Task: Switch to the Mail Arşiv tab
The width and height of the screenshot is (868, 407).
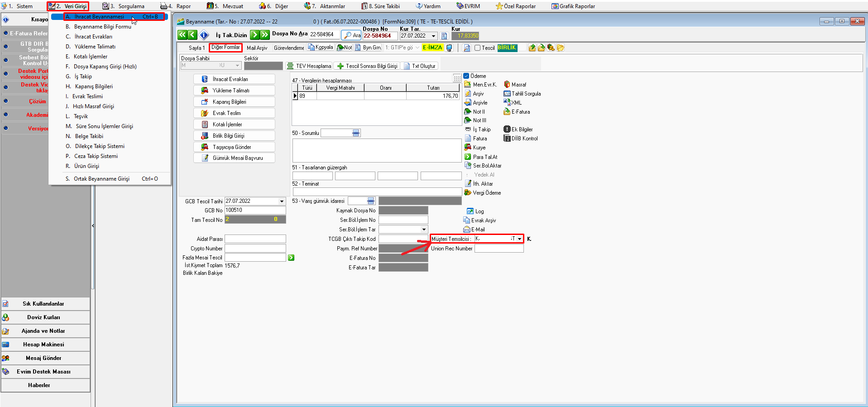Action: [x=257, y=48]
